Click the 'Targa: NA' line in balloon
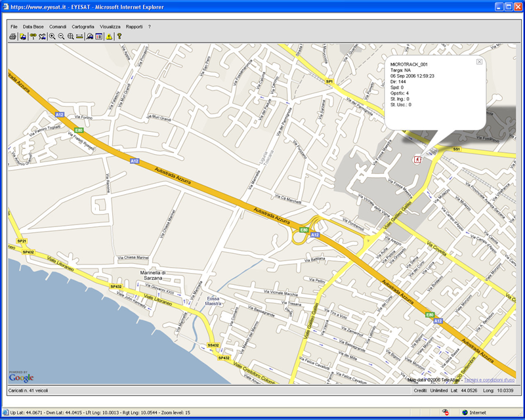The height and width of the screenshot is (420, 525). click(400, 70)
